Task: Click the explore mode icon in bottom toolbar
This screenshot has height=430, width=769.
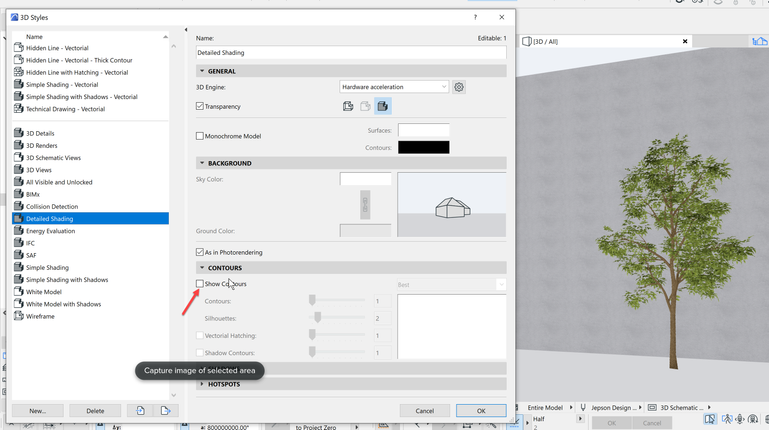Action: point(710,419)
